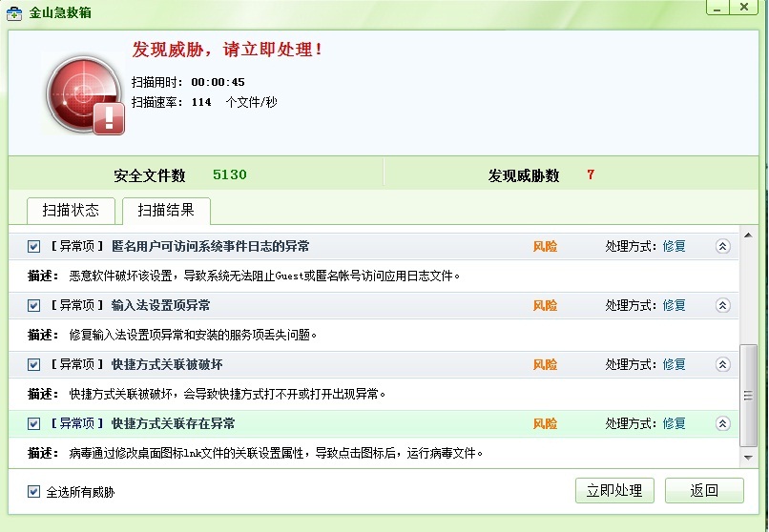Select the 快捷方式关联被破坏 item title
The height and width of the screenshot is (532, 769).
click(167, 364)
